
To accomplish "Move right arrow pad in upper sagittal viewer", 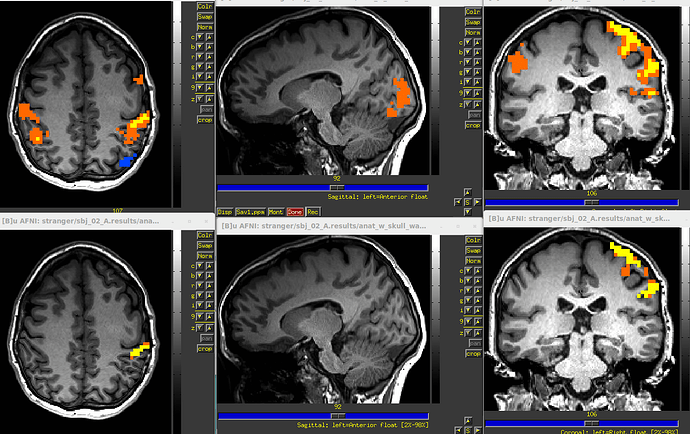I will [477, 202].
